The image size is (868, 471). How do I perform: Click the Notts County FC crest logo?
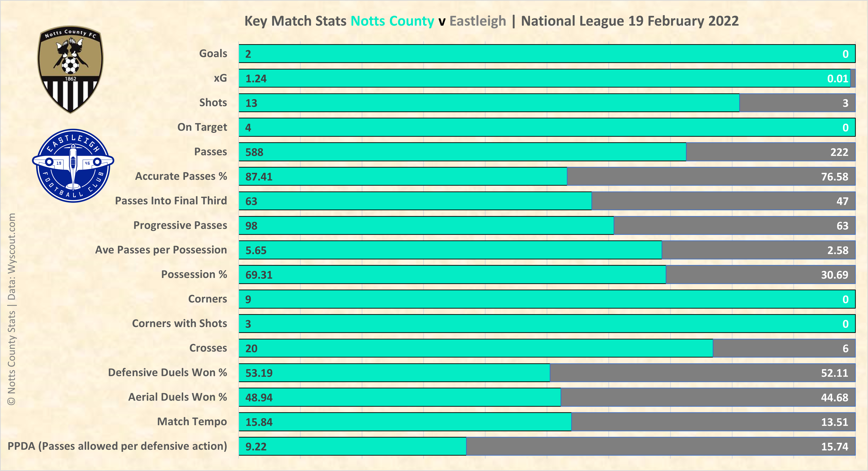70,69
